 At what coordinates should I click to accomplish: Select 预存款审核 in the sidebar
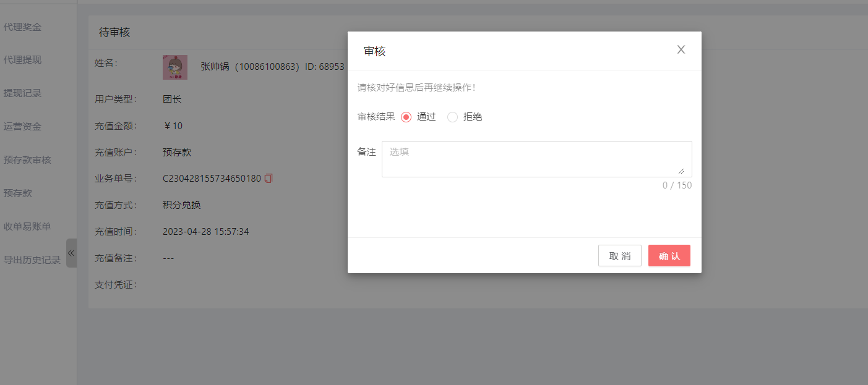27,160
